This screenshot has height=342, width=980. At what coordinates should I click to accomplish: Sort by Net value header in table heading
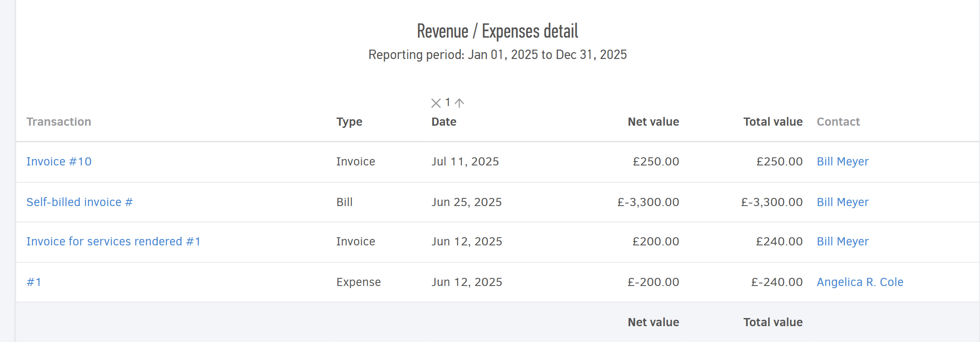tap(653, 122)
